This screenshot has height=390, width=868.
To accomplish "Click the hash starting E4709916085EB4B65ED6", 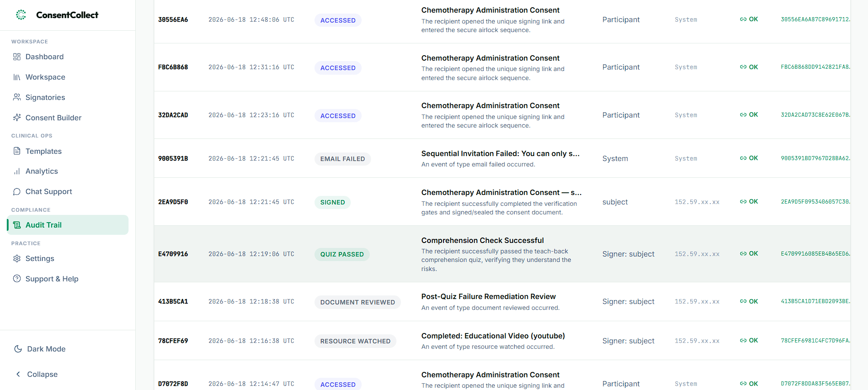I will tap(816, 254).
